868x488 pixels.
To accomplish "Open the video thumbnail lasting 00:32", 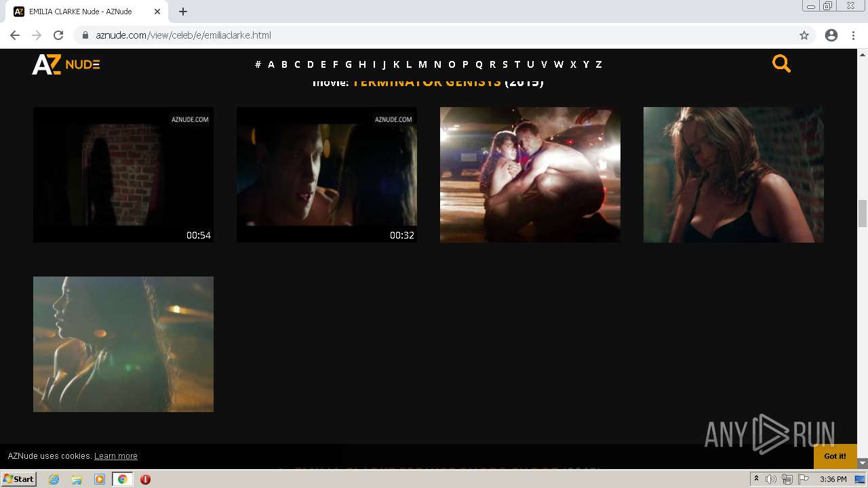I will point(327,174).
